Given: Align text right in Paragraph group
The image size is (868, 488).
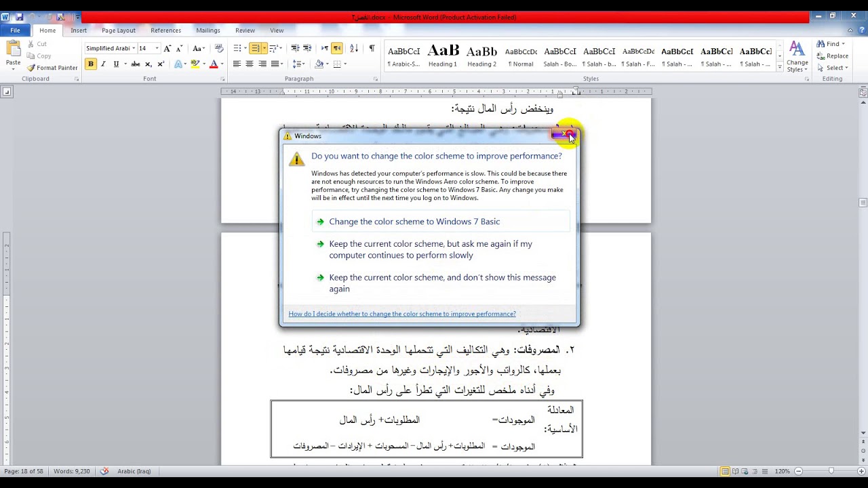Looking at the screenshot, I should (262, 64).
